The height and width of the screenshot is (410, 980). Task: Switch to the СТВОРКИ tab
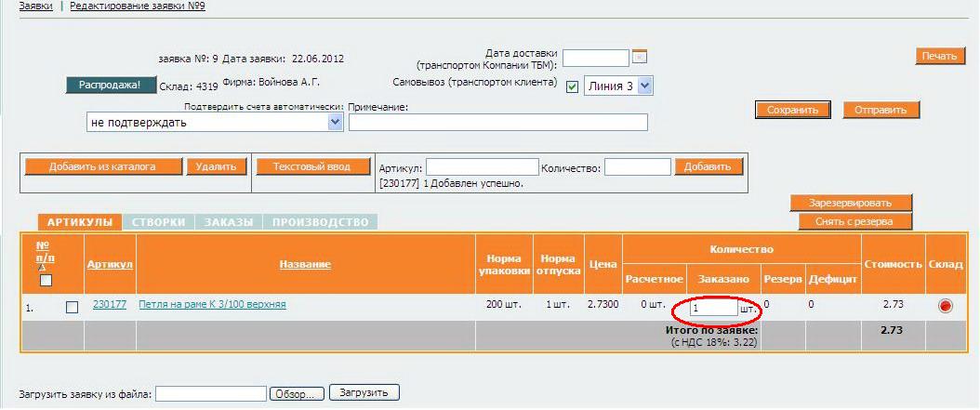pos(158,222)
